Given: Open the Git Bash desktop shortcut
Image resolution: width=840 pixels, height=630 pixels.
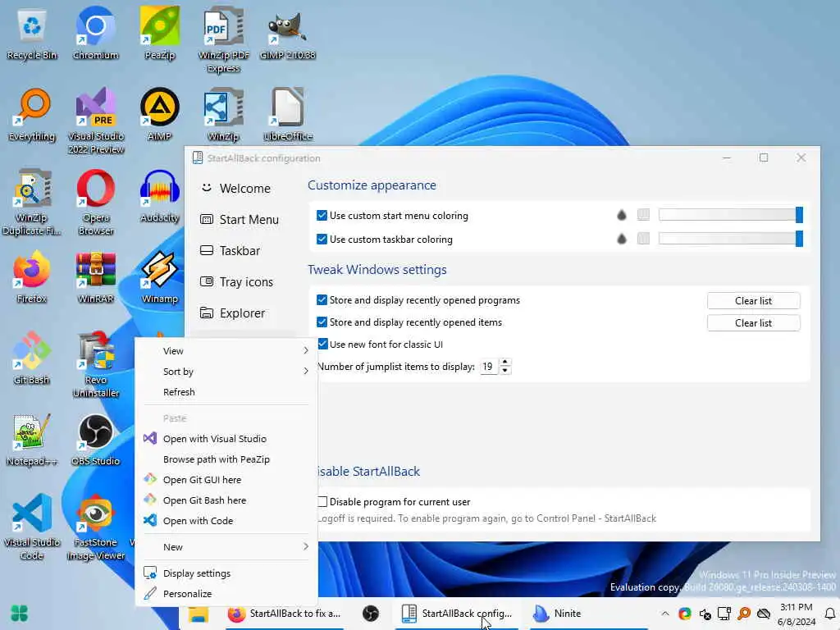Looking at the screenshot, I should (32, 358).
